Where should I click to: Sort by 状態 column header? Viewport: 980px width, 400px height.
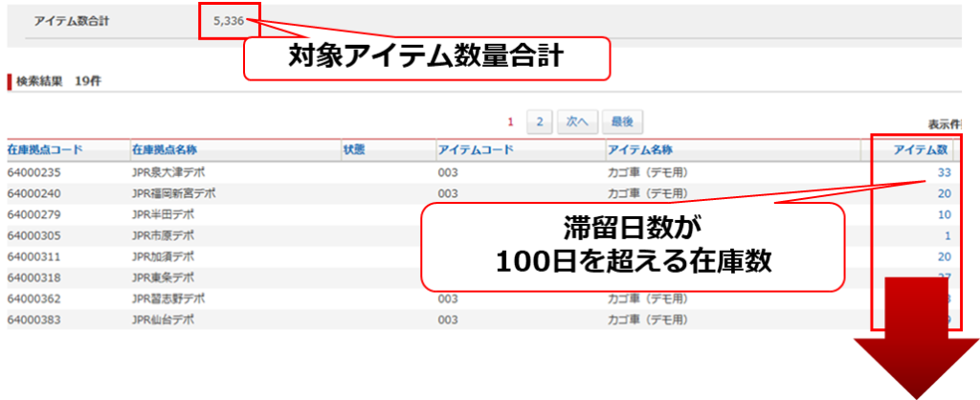coord(354,150)
